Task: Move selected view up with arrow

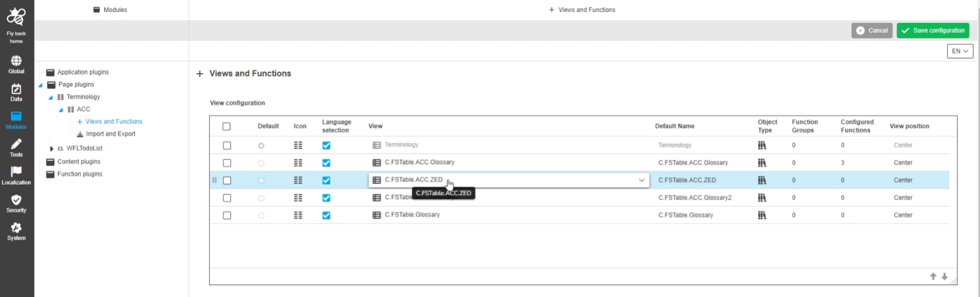Action: [x=933, y=276]
